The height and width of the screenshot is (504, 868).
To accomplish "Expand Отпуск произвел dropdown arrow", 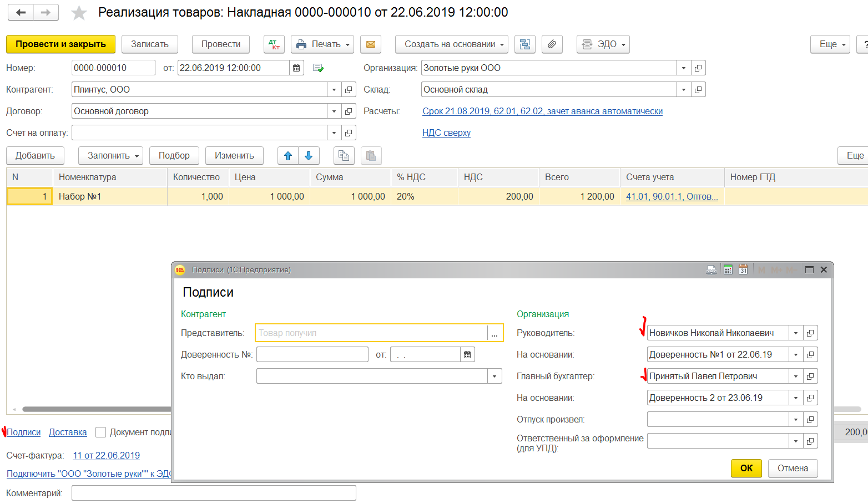I will coord(796,419).
